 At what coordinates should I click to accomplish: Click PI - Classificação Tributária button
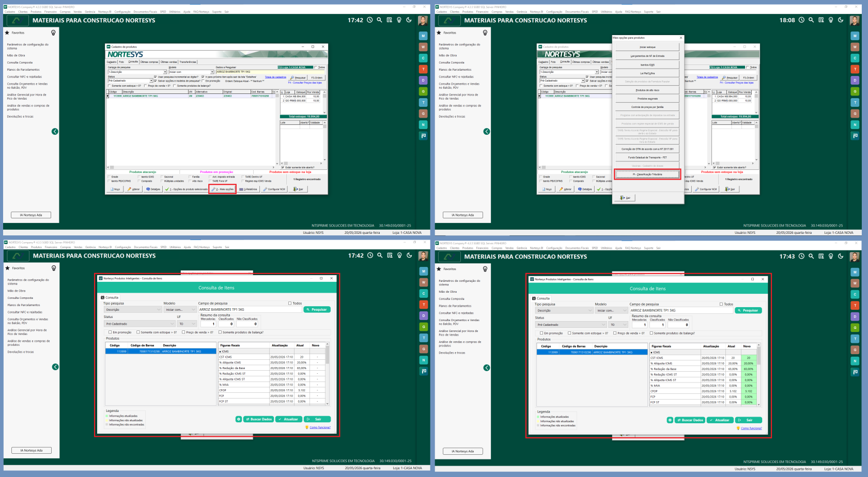(x=647, y=174)
